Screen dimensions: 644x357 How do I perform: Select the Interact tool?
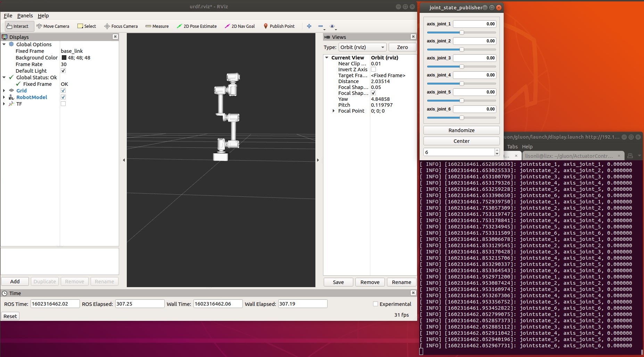[19, 26]
